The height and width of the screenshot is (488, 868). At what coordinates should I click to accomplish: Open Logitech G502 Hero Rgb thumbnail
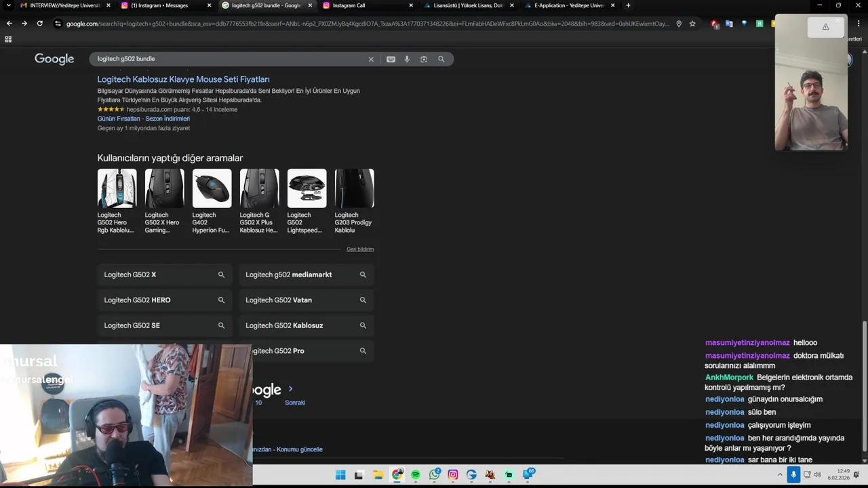click(x=117, y=188)
